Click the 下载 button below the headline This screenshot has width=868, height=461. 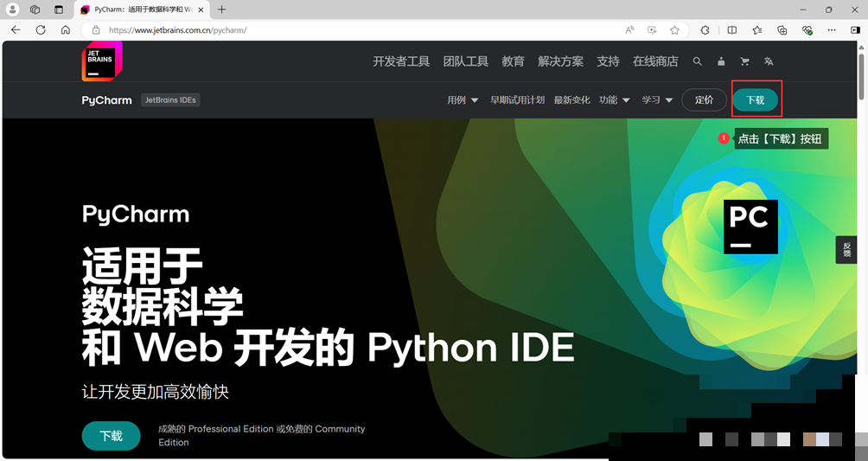[x=112, y=436]
